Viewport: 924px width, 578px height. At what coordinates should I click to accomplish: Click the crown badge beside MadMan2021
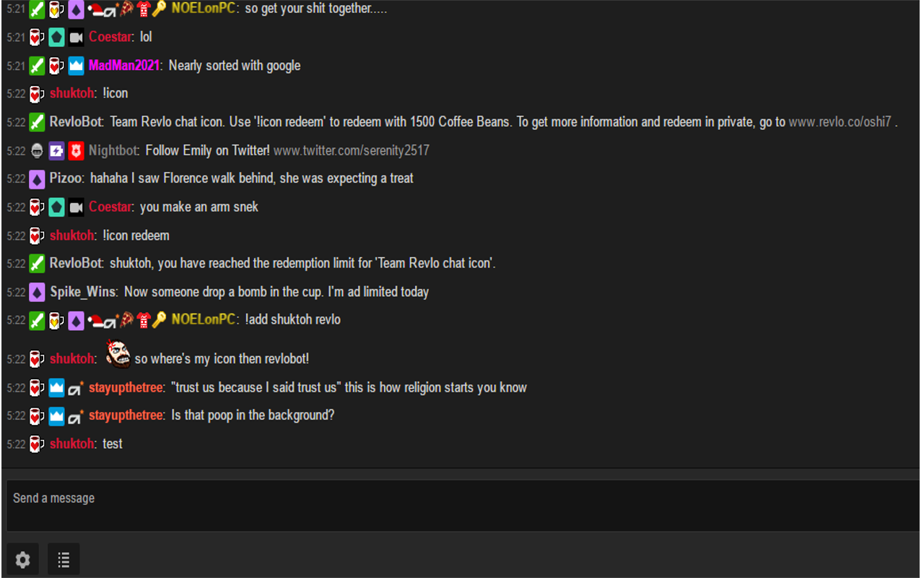(x=77, y=66)
